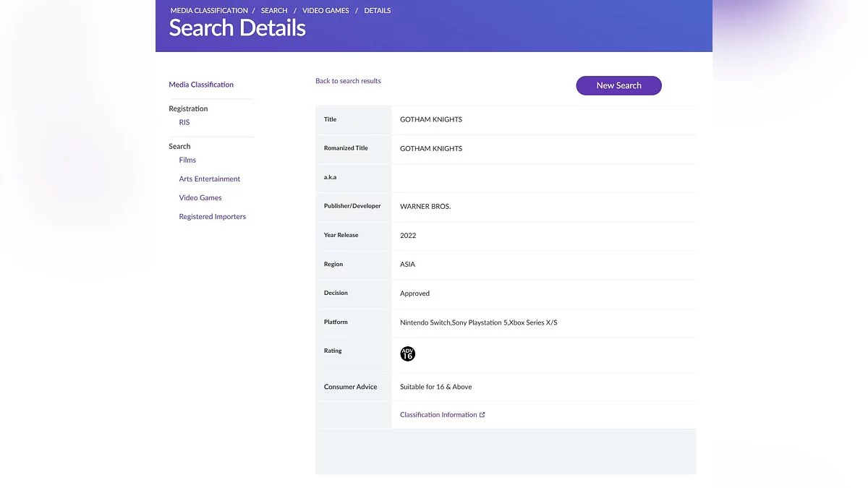Click Search in the breadcrumb trail
This screenshot has width=868, height=488.
click(274, 11)
